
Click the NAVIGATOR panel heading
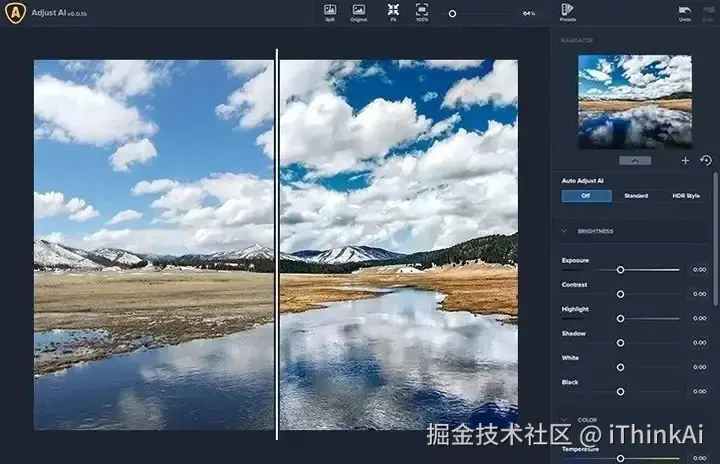[x=577, y=40]
